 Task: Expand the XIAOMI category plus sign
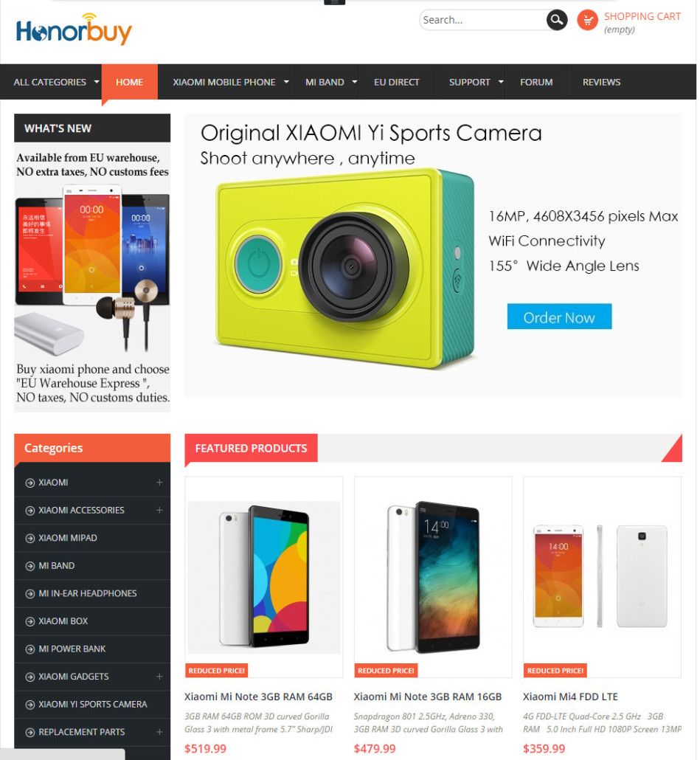click(x=159, y=483)
